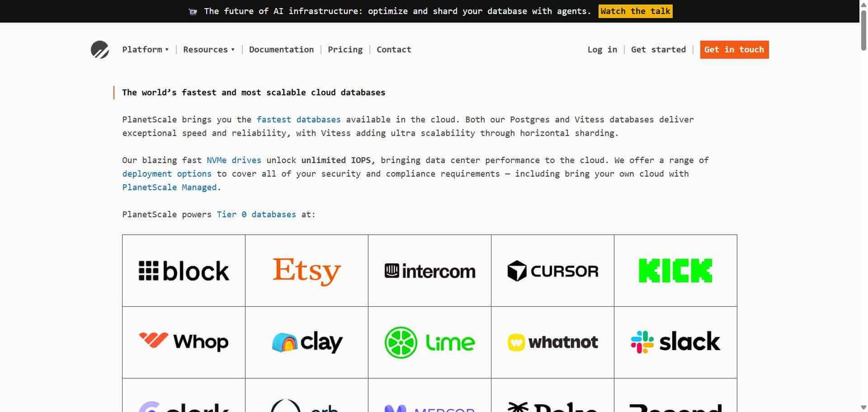Click the video icon in announcement banner
Image resolution: width=868 pixels, height=412 pixels.
[193, 11]
